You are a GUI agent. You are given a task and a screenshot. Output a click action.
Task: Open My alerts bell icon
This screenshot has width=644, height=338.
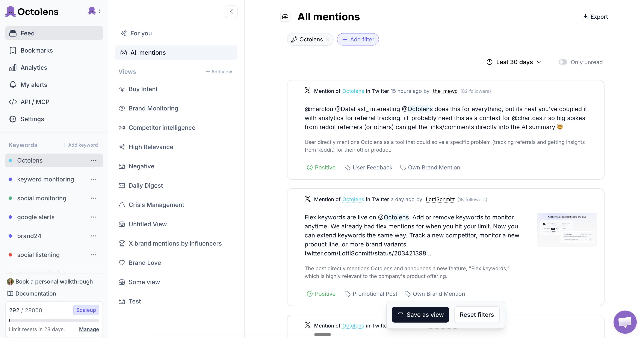[13, 85]
